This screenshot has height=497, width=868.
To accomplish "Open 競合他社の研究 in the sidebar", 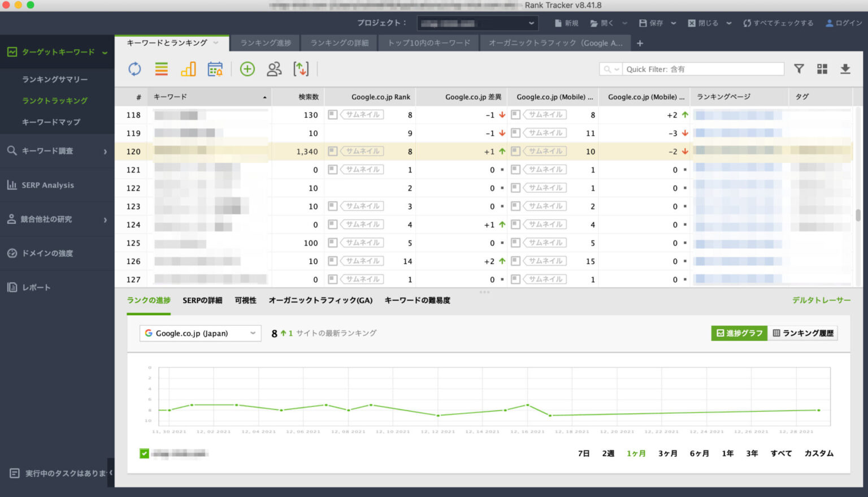I will pos(46,219).
